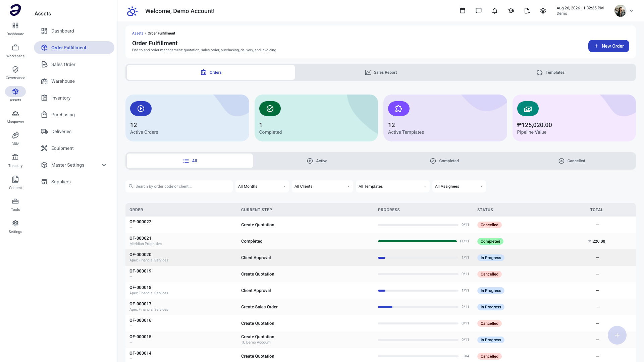The height and width of the screenshot is (362, 644).
Task: Open Equipment in sidebar
Action: (74, 148)
